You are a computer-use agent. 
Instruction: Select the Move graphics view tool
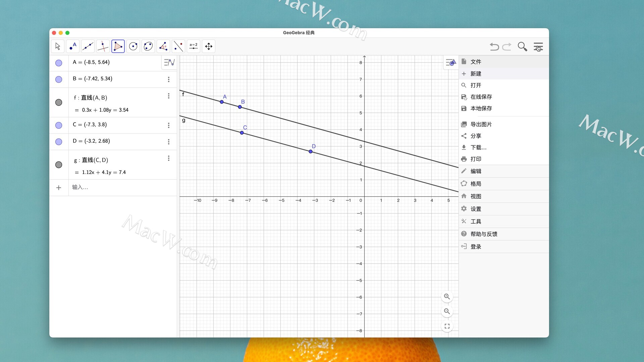[x=209, y=46]
